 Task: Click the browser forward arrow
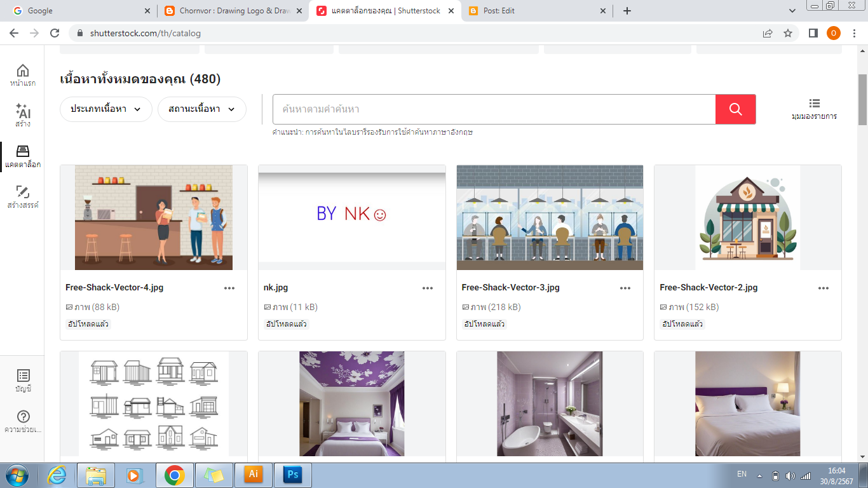click(x=34, y=33)
